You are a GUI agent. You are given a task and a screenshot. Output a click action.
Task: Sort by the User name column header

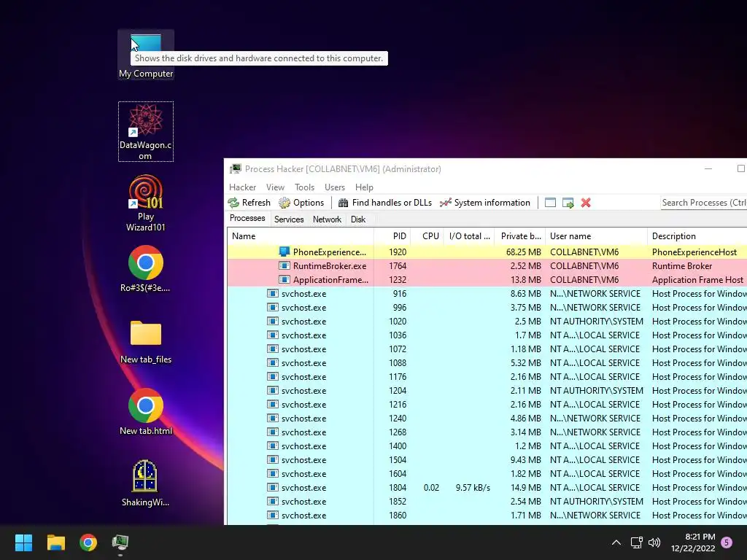[596, 236]
